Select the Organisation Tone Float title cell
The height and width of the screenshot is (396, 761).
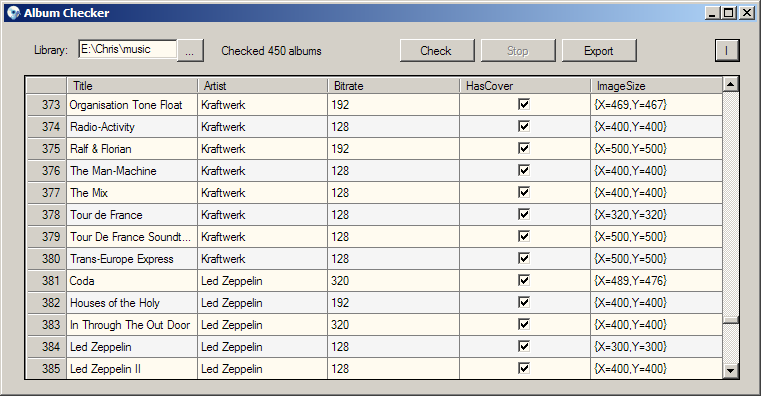132,105
